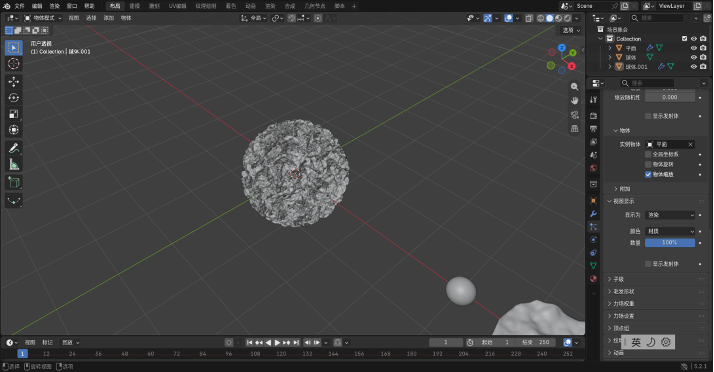714x372 pixels.
Task: Open the 物体模式 (Object Mode) dropdown
Action: [x=43, y=18]
